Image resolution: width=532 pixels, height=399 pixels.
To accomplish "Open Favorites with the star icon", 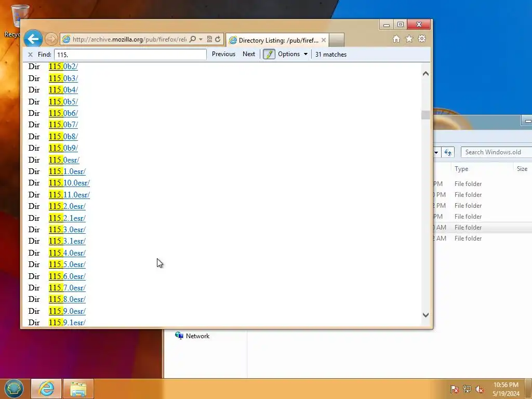I will [409, 39].
